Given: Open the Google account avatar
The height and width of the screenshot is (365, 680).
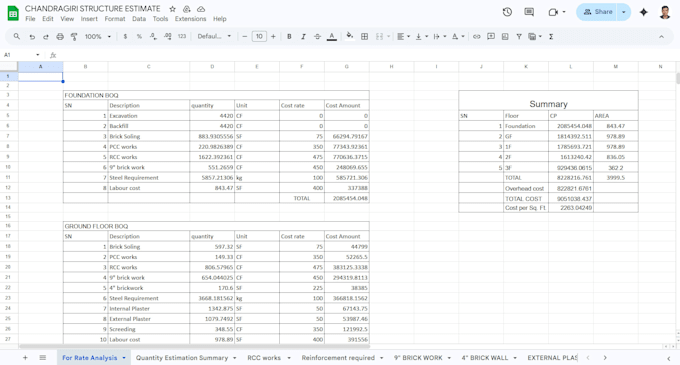Looking at the screenshot, I should (x=665, y=12).
